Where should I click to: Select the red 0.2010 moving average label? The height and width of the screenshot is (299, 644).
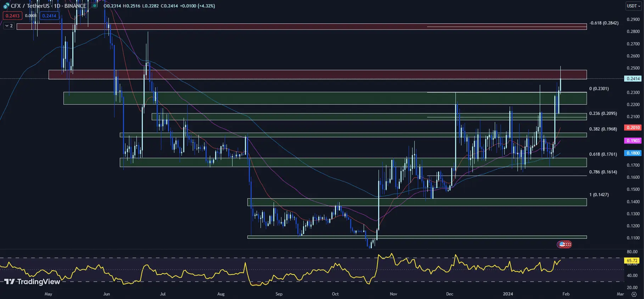click(x=633, y=128)
